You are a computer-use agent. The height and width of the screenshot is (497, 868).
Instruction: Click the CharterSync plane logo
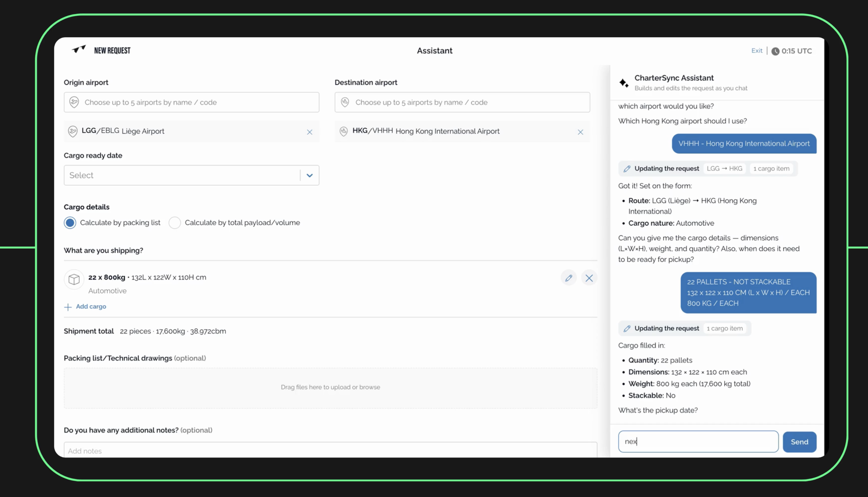point(79,50)
